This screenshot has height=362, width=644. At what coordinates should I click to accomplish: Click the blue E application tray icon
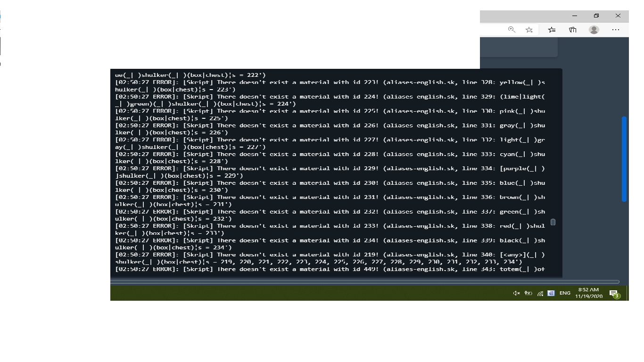[551, 293]
